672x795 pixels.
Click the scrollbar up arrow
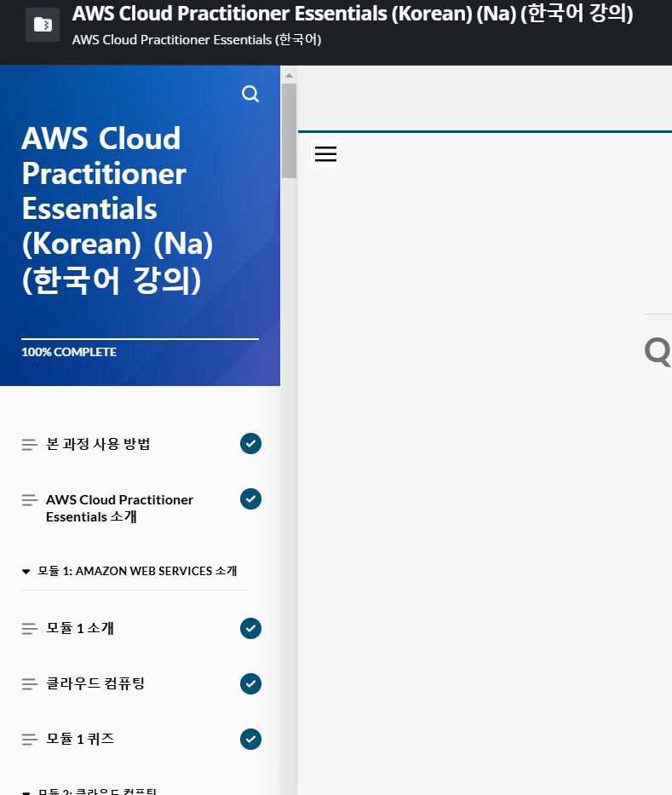[x=289, y=76]
